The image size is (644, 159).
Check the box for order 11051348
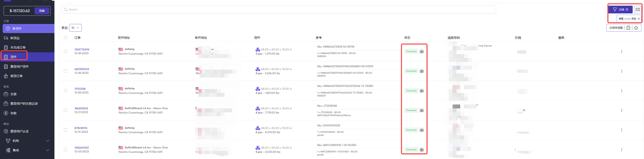[65, 91]
